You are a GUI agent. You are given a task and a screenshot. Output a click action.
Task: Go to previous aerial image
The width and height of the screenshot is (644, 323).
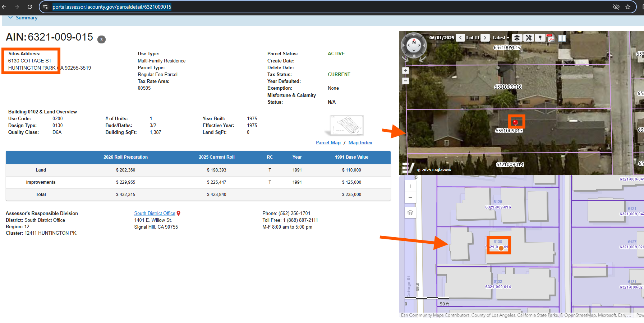(460, 38)
